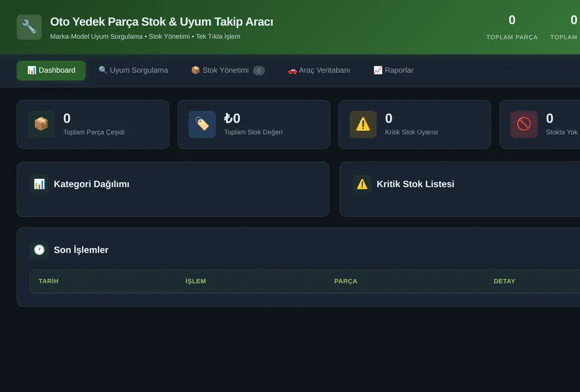Image resolution: width=580 pixels, height=392 pixels.
Task: Open the Dashboard tab
Action: coord(51,71)
